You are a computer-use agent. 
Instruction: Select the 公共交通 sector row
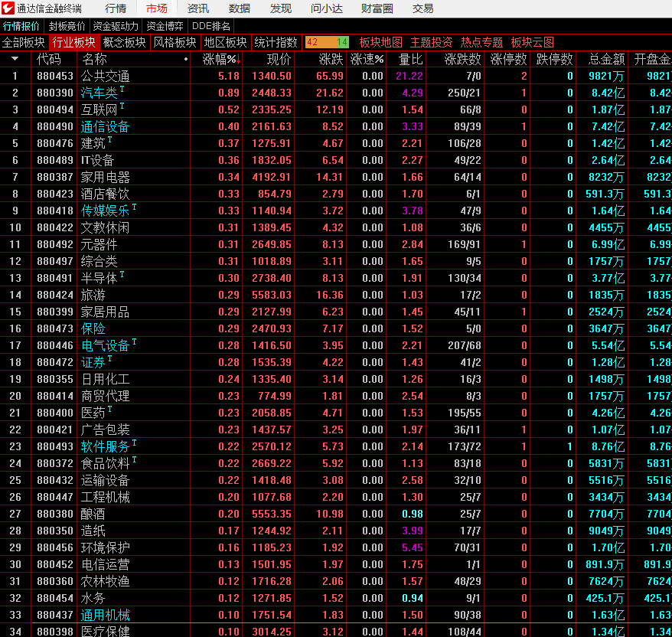point(336,76)
